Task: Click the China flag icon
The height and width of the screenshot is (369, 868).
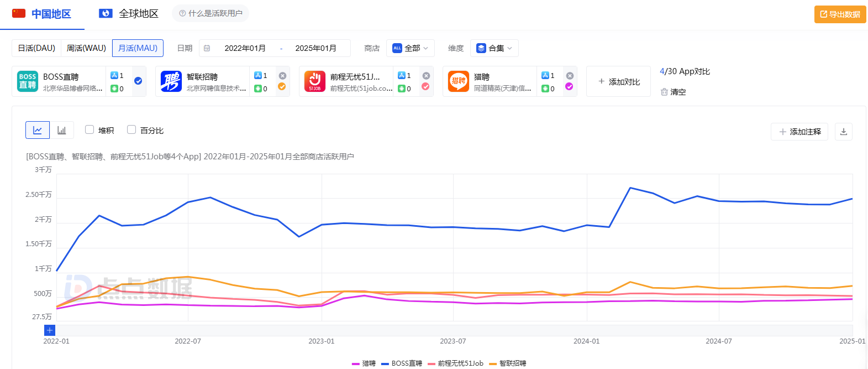Action: [19, 13]
